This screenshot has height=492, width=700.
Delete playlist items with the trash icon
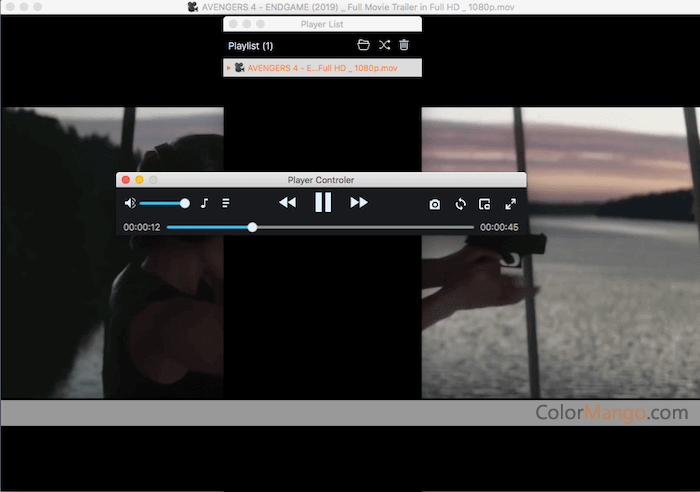pos(404,45)
